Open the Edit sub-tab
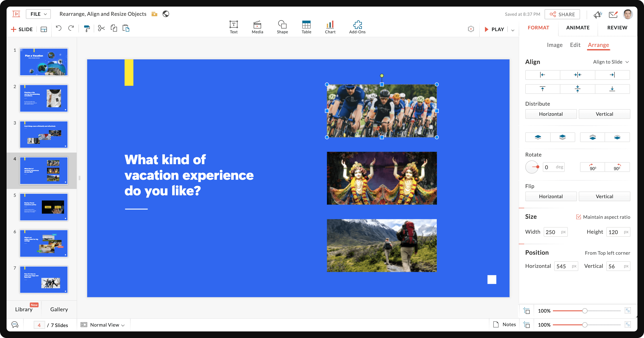 tap(575, 45)
